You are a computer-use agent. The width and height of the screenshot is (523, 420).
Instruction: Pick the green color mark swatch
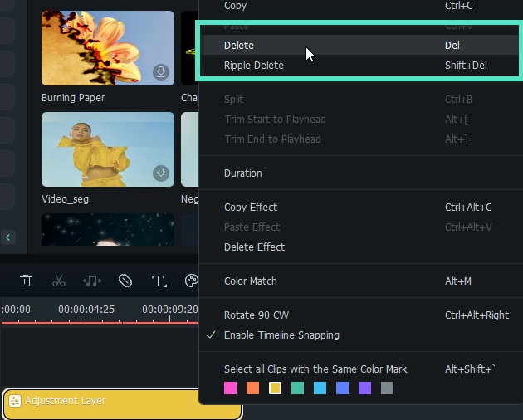[x=297, y=388]
